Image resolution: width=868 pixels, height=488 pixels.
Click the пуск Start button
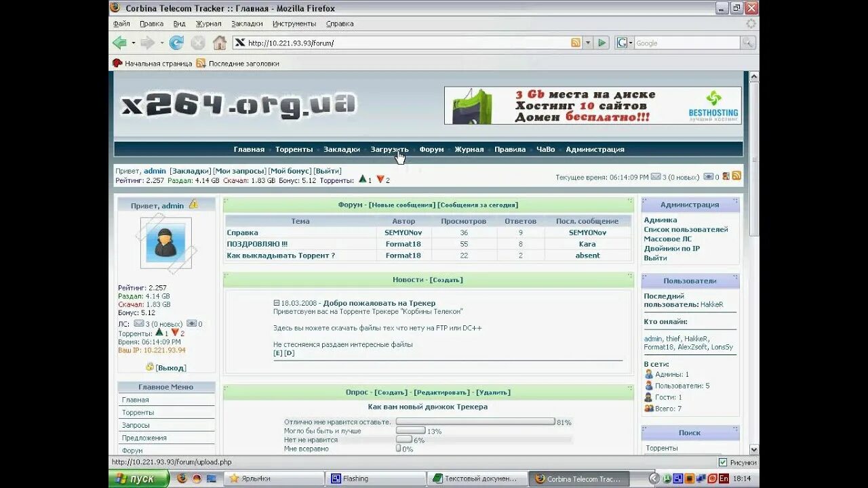coord(138,479)
